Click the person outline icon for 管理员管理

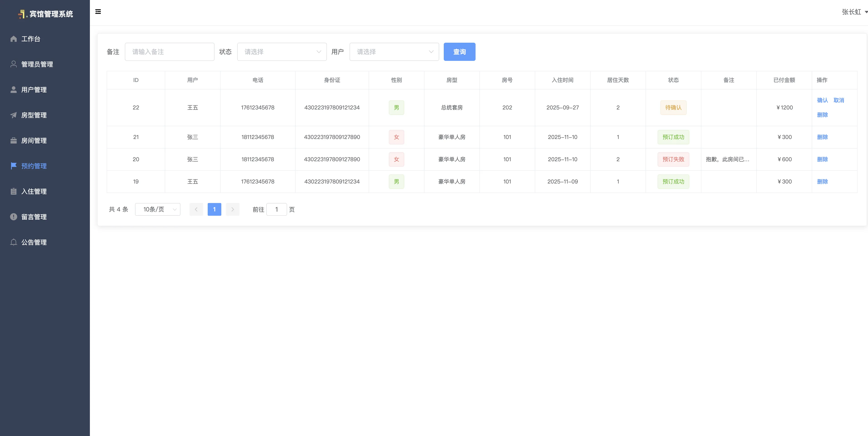[x=13, y=64]
